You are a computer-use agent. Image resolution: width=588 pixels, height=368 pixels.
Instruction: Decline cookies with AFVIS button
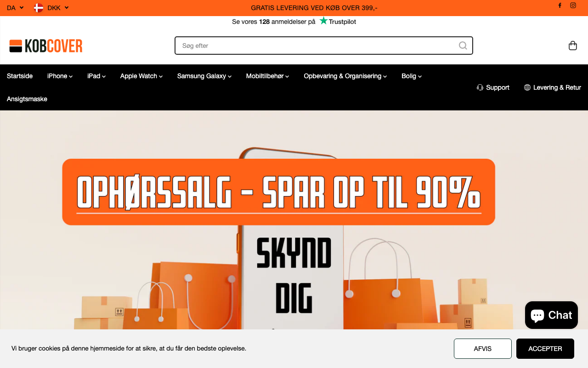coord(483,349)
